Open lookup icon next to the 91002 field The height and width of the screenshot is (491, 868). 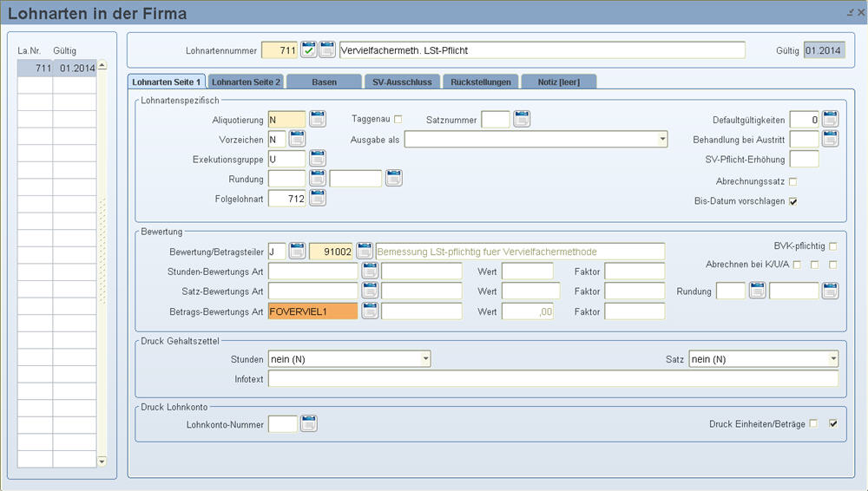(365, 252)
